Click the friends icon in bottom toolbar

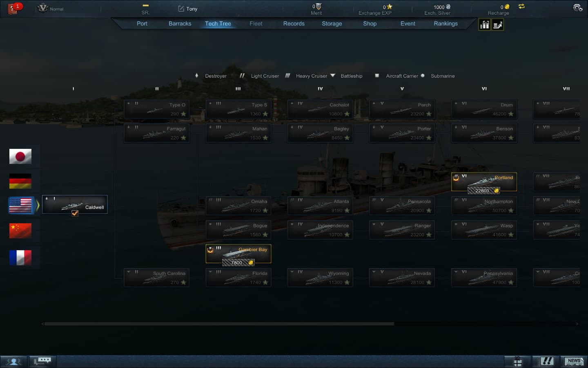click(x=14, y=361)
